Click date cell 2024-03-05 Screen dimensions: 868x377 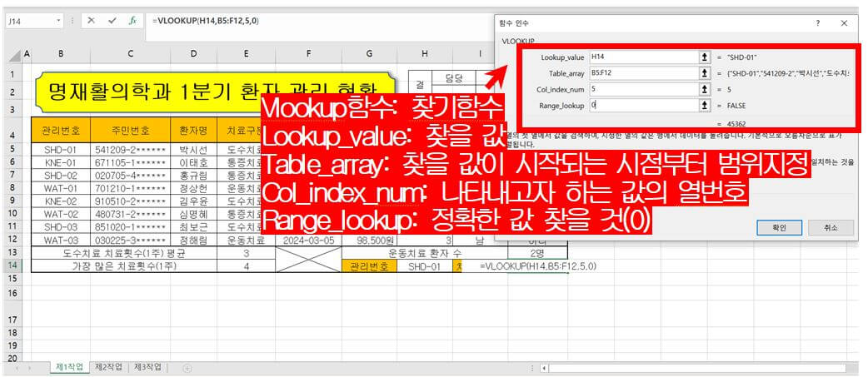[308, 241]
